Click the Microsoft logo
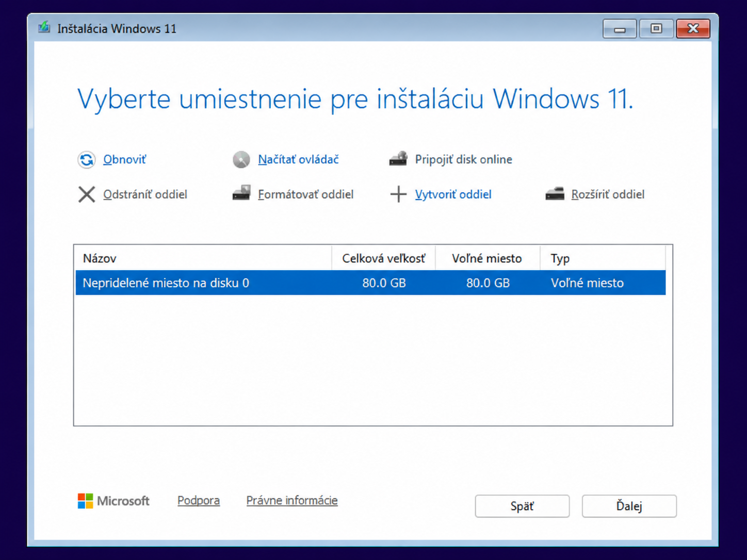 (x=113, y=501)
